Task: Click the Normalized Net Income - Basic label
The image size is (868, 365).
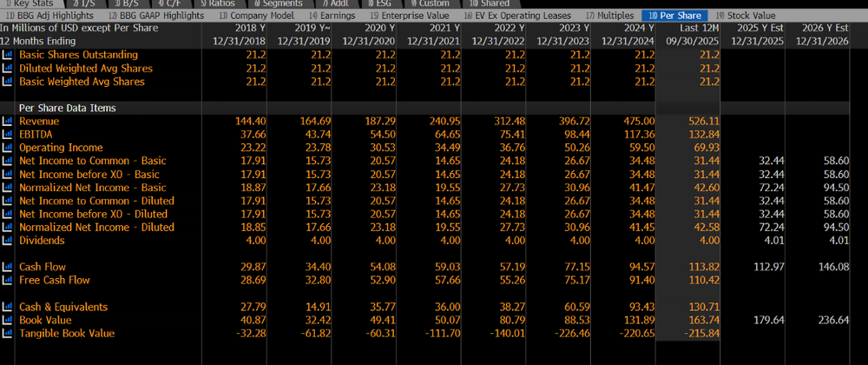Action: point(93,187)
